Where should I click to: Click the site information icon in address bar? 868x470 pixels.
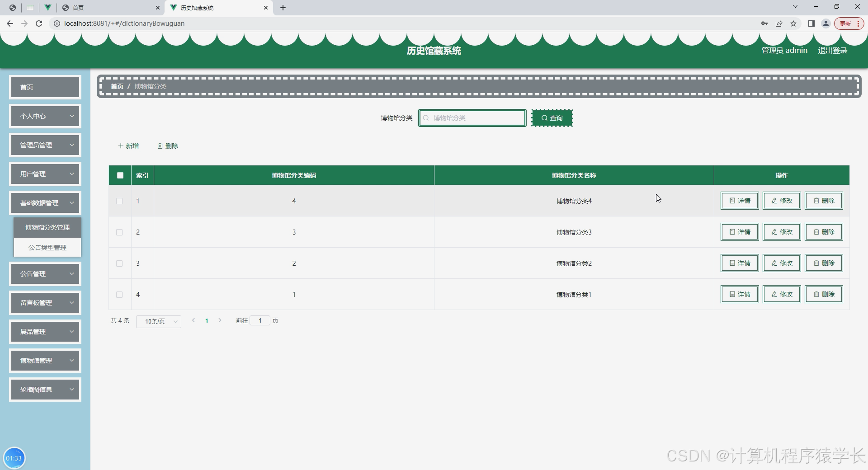tap(57, 23)
